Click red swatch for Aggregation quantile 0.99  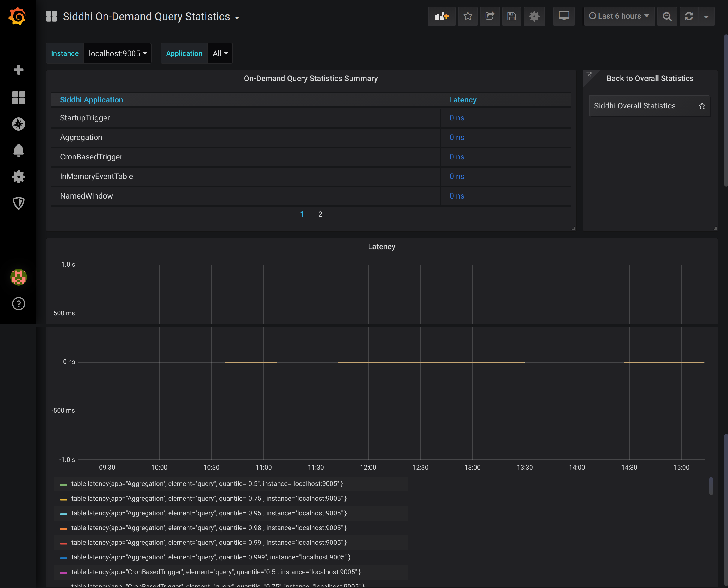63,543
